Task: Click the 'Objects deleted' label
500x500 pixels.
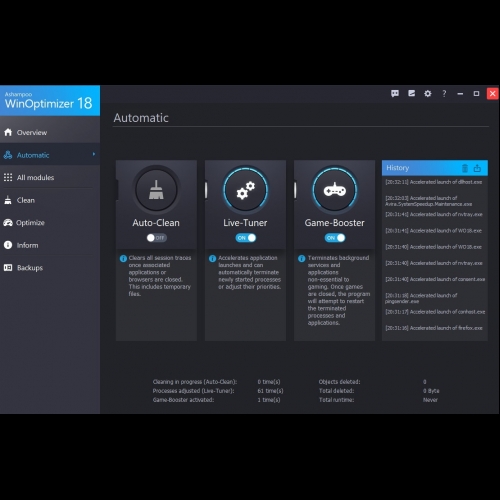Action: click(x=339, y=382)
